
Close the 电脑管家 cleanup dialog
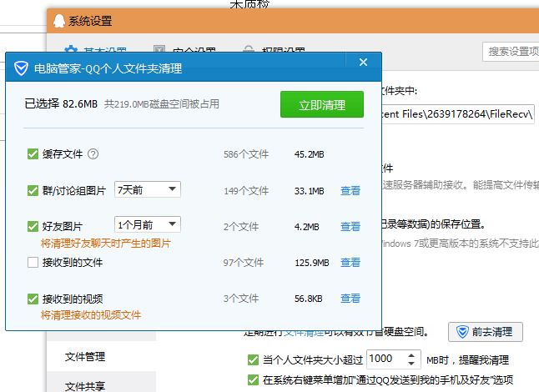pos(363,63)
